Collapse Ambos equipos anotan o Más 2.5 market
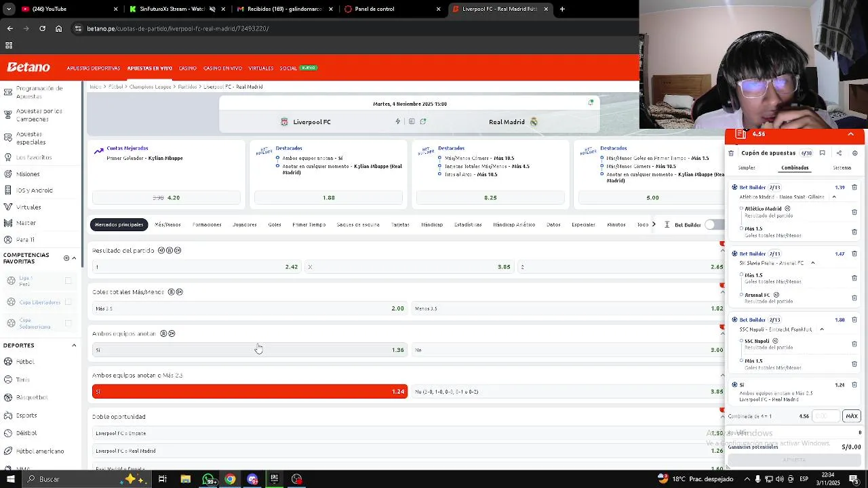Image resolution: width=868 pixels, height=488 pixels. [x=722, y=375]
